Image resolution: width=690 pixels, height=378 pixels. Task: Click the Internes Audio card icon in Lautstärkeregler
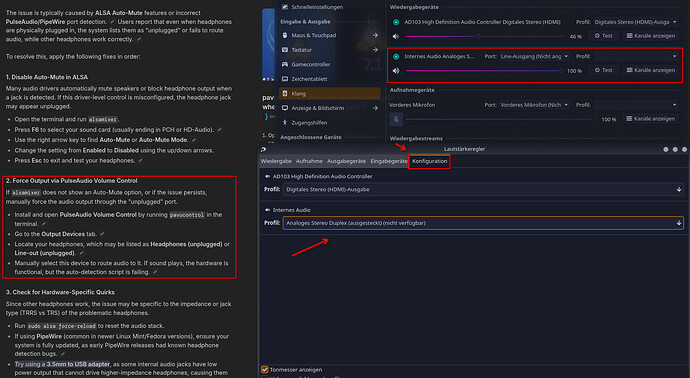click(267, 210)
